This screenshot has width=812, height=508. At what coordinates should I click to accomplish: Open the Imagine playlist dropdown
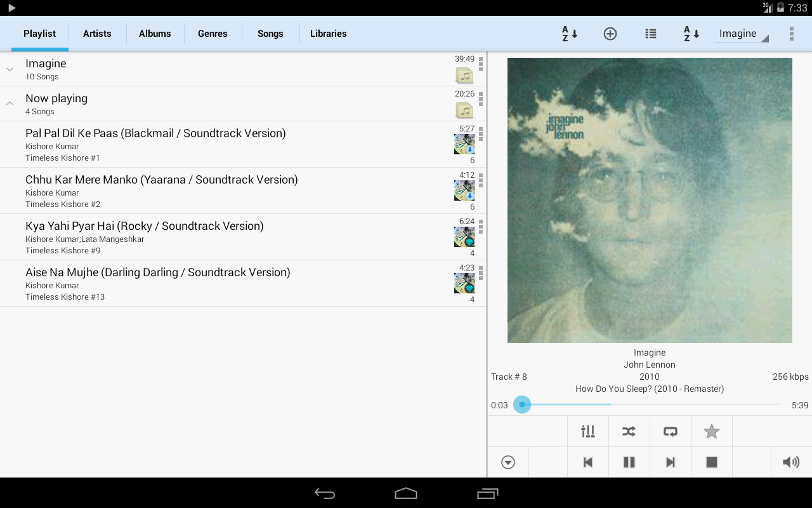[x=742, y=34]
